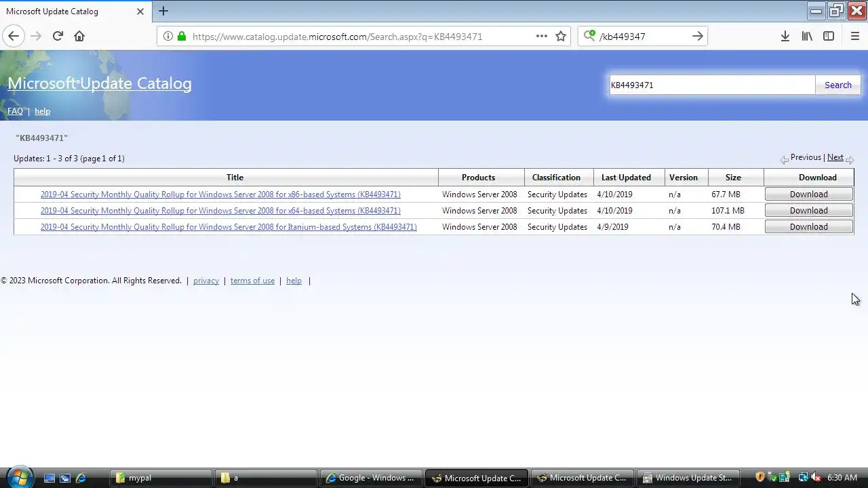Reload the current page
This screenshot has height=488, width=868.
point(58,36)
